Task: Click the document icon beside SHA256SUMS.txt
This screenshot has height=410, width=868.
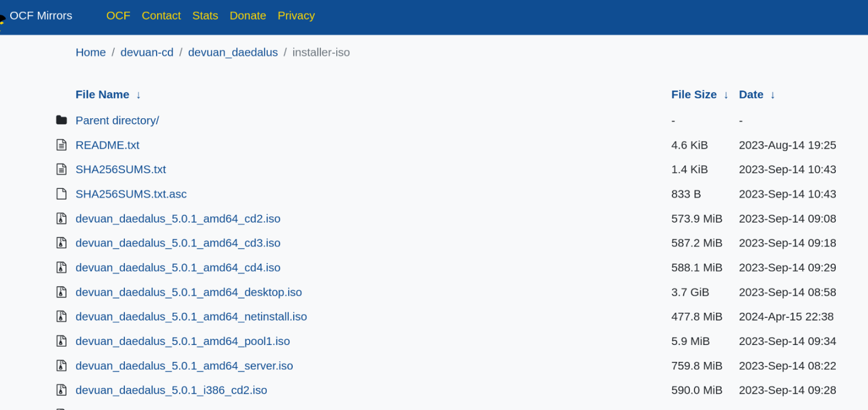Action: [61, 169]
